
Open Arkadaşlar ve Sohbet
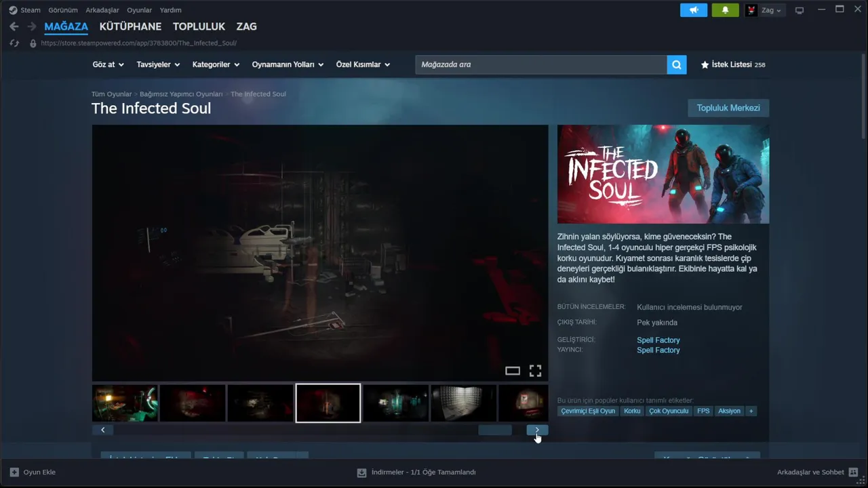point(817,472)
